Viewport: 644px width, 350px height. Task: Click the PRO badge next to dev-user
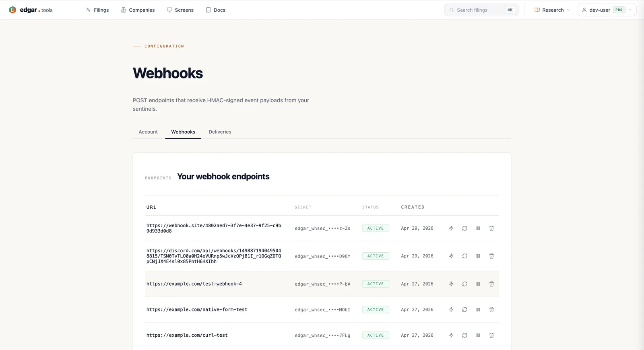point(619,10)
